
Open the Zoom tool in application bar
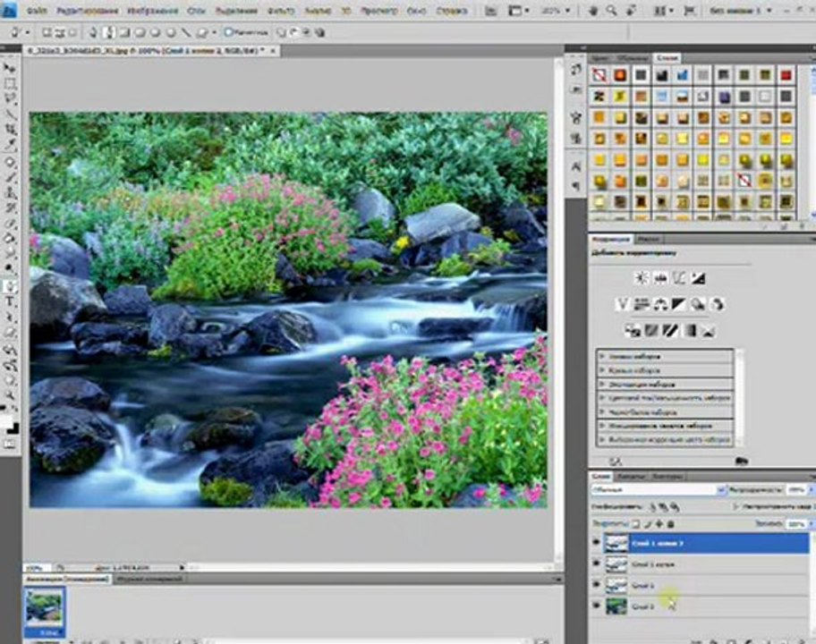[x=611, y=11]
